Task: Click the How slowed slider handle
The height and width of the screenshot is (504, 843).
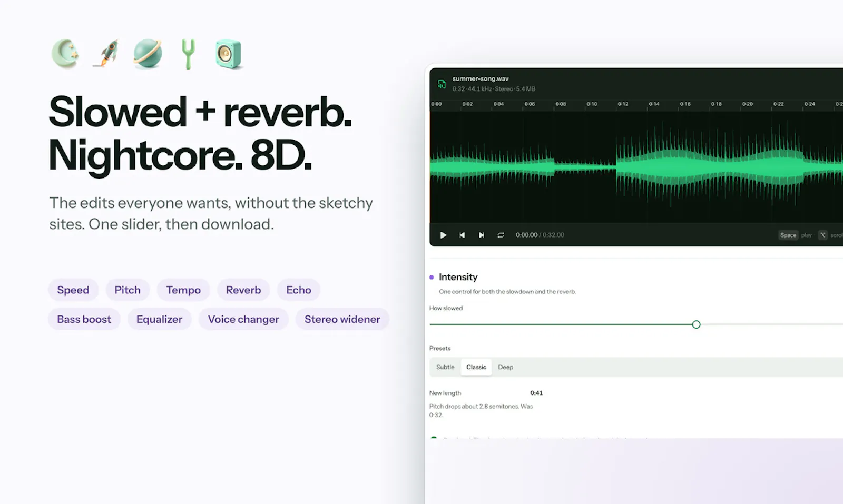Action: coord(696,324)
